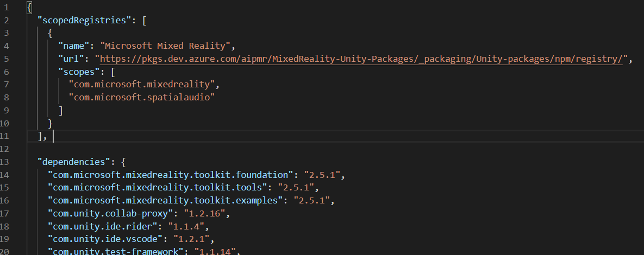644x255 pixels.
Task: Click the "name" key on line 4
Action: (x=74, y=46)
